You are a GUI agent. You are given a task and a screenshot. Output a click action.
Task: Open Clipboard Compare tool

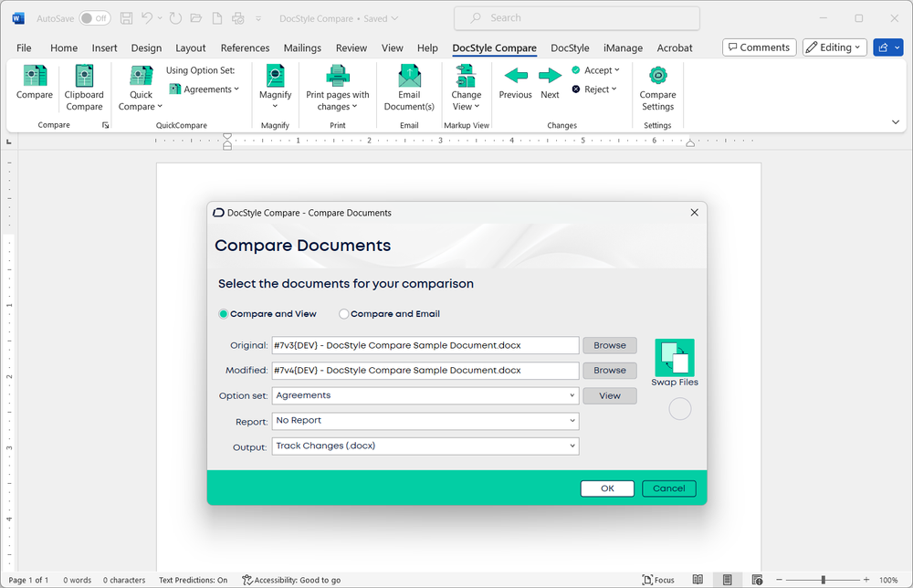(84, 88)
